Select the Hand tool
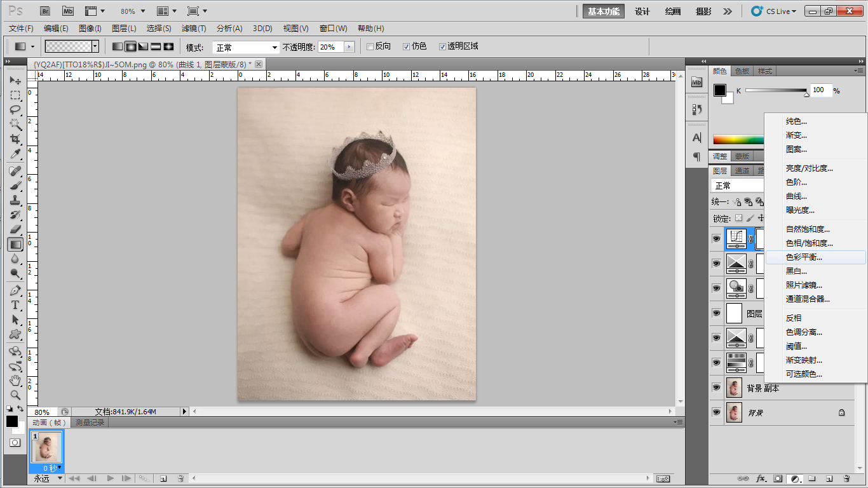868x488 pixels. 15,380
